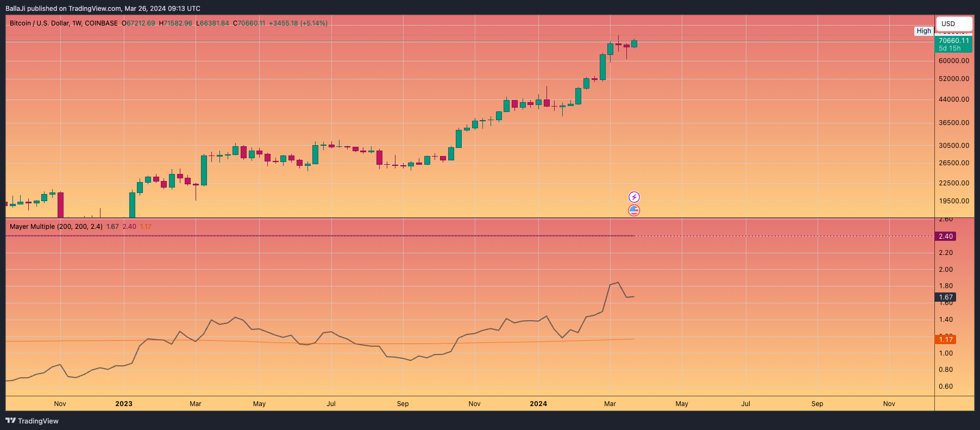Click the 2.00 indicator axis label
The image size is (980, 430).
(946, 270)
